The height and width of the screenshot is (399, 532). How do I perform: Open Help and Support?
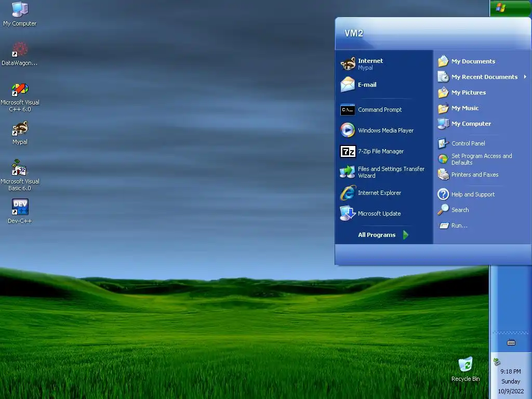tap(483, 194)
